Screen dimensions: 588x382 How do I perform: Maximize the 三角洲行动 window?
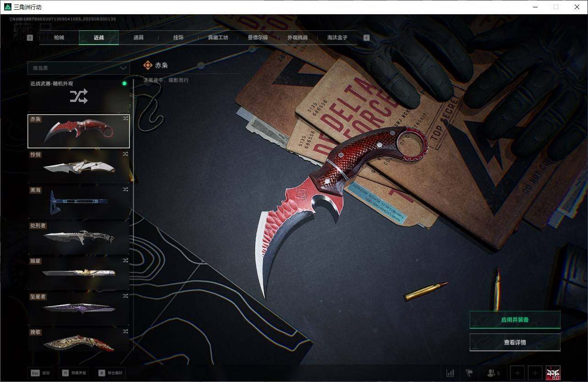tap(556, 7)
